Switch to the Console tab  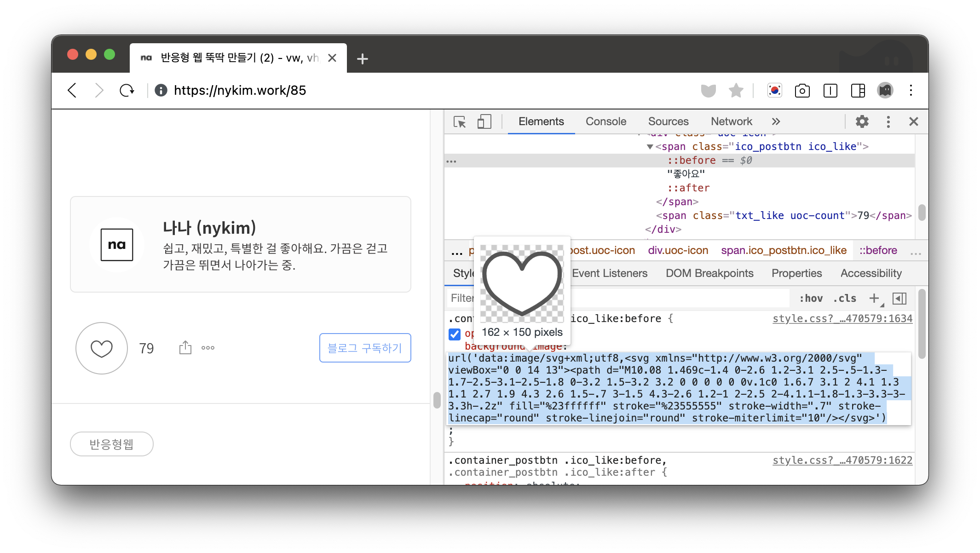click(605, 121)
